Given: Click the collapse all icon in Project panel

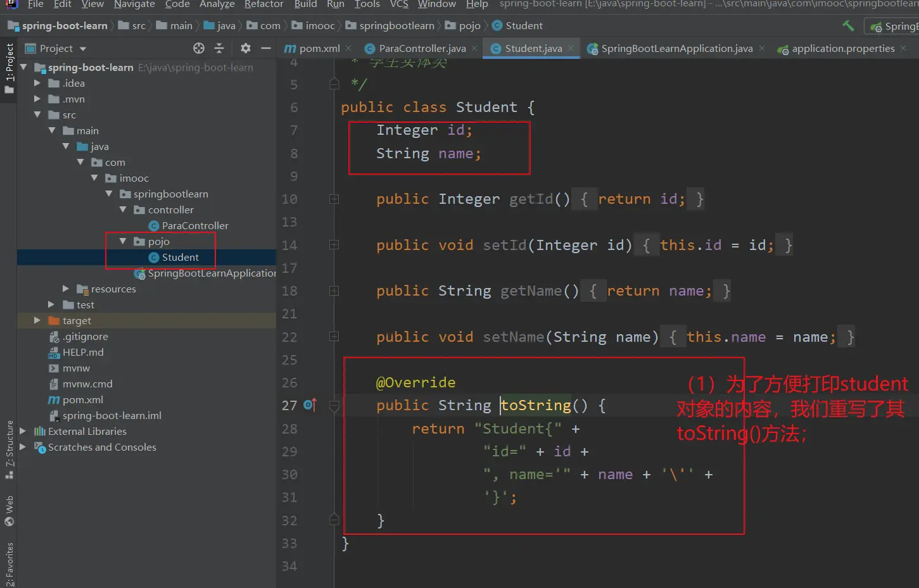Looking at the screenshot, I should pos(219,48).
